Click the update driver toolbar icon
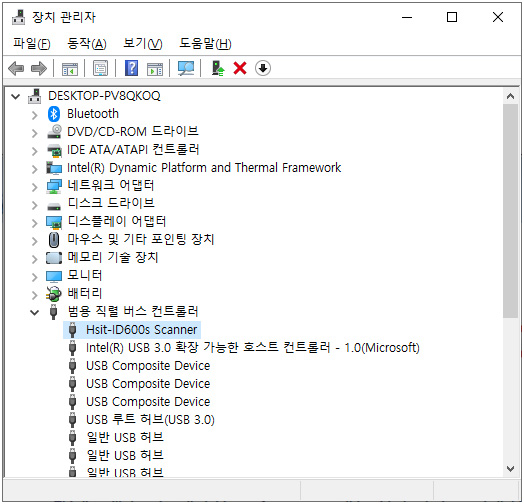 (218, 68)
